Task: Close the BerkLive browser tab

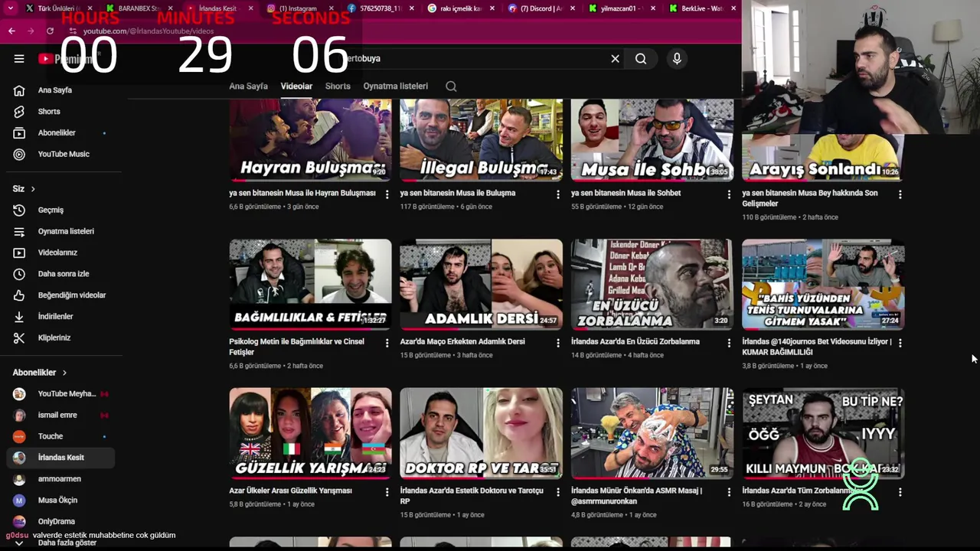Action: [x=733, y=8]
